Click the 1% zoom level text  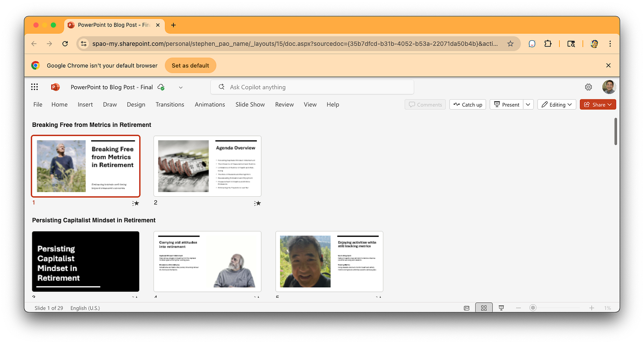click(607, 308)
